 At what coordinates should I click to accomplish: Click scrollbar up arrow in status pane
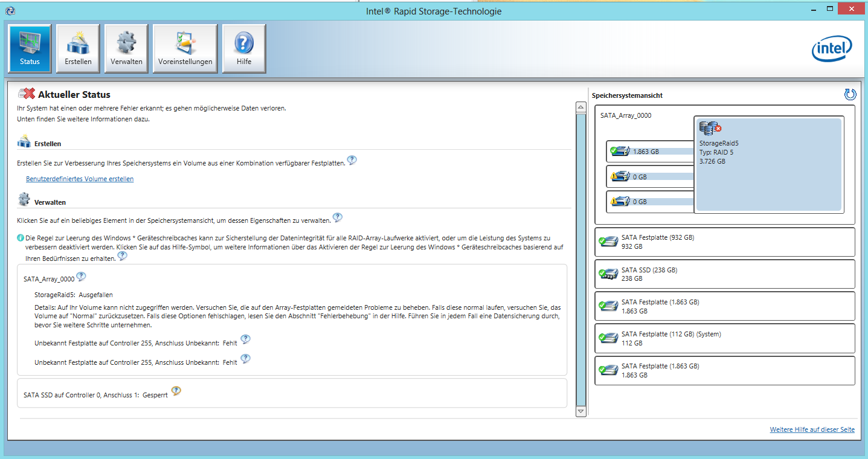click(581, 107)
